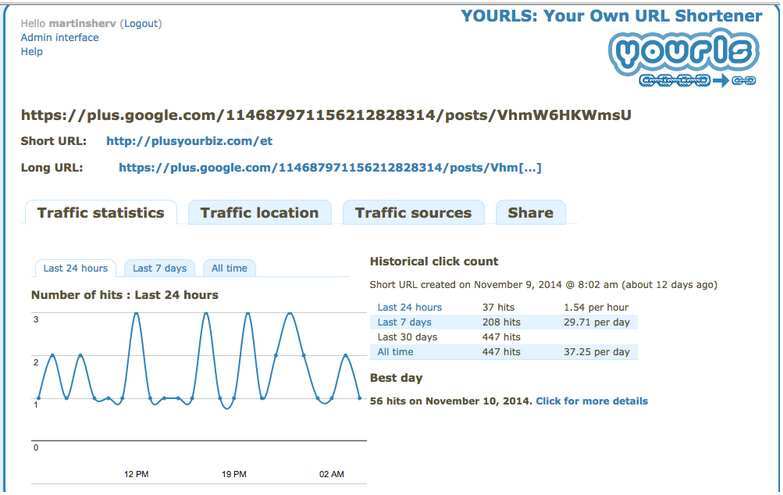Click the '56 hits on November 10, 2014' text
Screen dimensions: 783x495
(451, 401)
